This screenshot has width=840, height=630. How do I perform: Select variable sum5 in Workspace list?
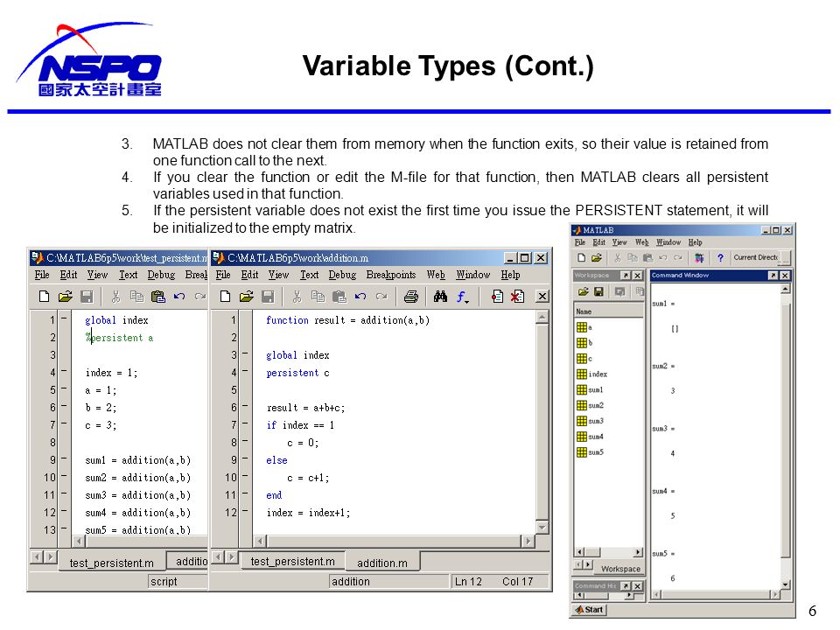[x=590, y=452]
